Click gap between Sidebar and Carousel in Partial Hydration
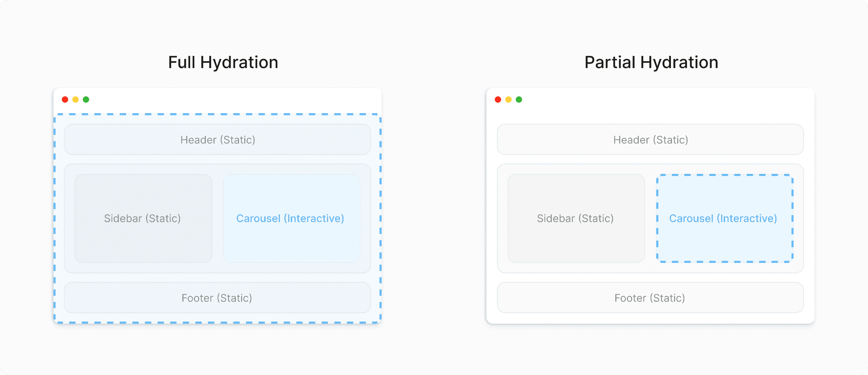Image resolution: width=868 pixels, height=375 pixels. click(651, 218)
